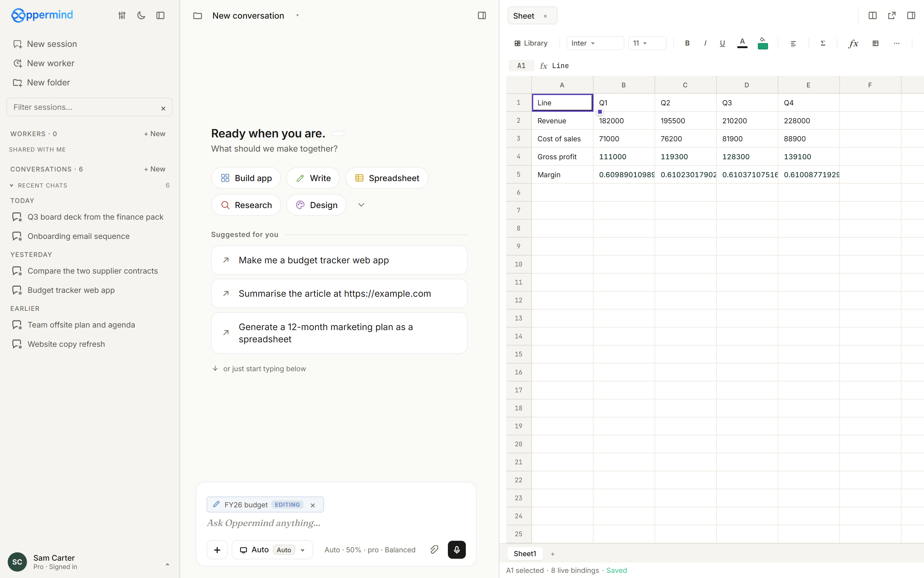Select the 12-month marketing plan suggestion
924x578 pixels.
click(339, 333)
